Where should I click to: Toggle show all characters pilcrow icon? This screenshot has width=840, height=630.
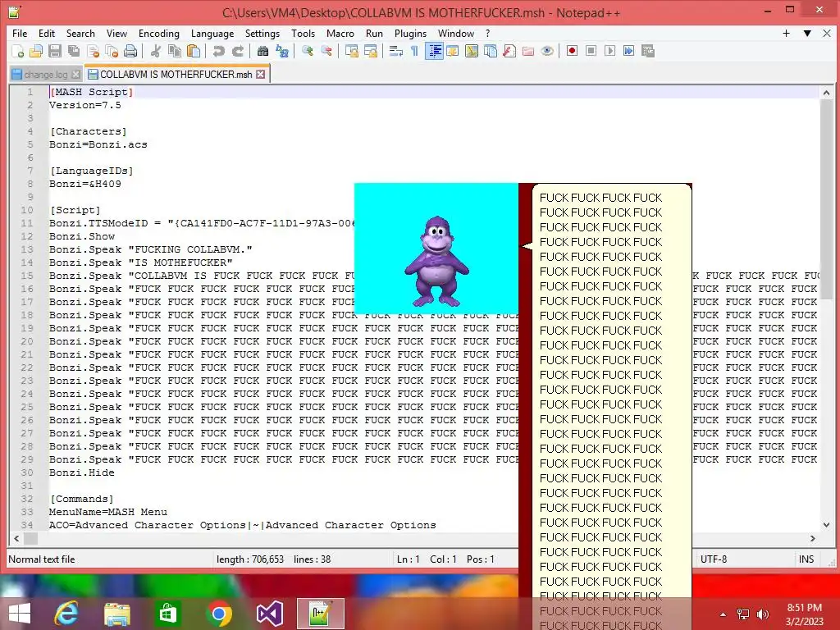(414, 51)
